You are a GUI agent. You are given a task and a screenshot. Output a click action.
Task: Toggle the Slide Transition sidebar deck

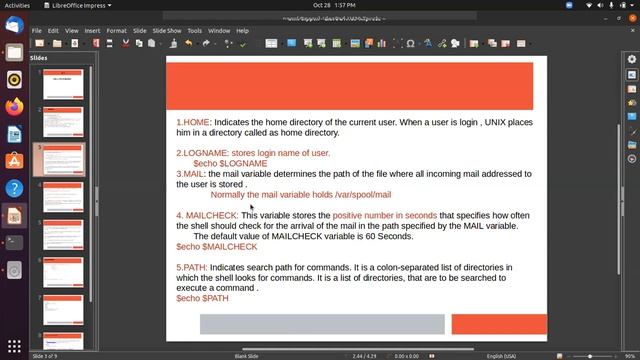pyautogui.click(x=632, y=89)
